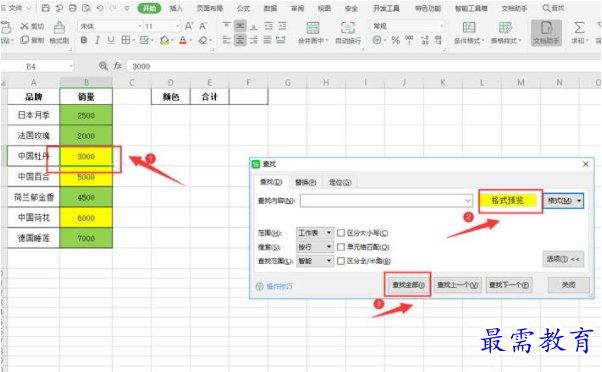The image size is (602, 372).
Task: Click the increase font size A+ icon
Action: (189, 26)
